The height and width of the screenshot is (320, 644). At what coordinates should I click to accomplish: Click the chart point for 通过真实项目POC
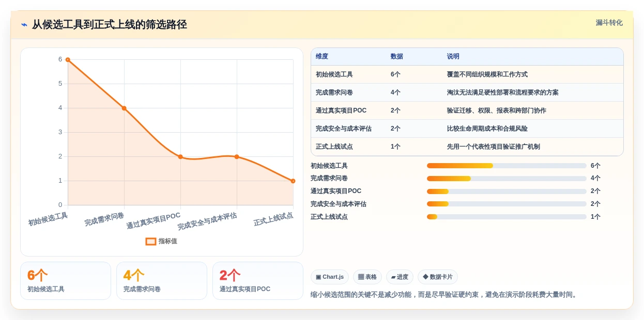[180, 156]
